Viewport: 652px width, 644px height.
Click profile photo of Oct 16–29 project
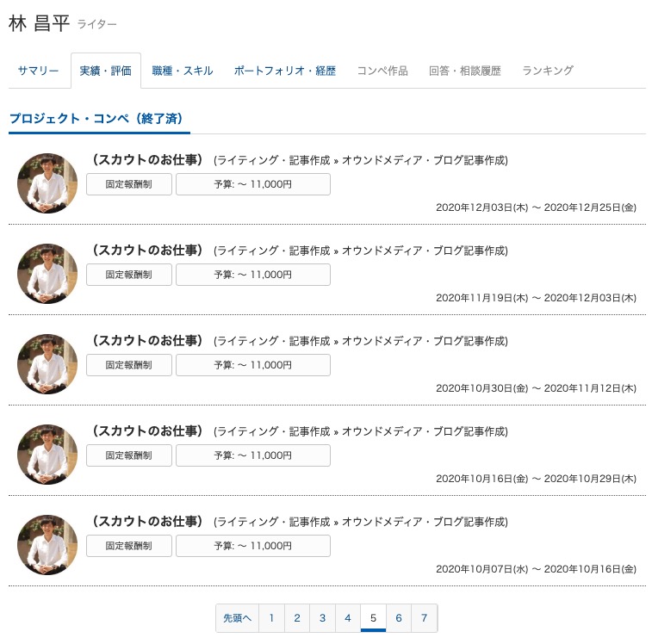tap(47, 455)
